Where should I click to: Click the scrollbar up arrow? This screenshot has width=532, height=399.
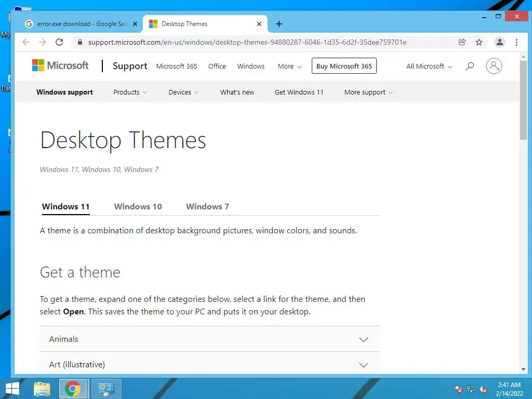(x=523, y=57)
